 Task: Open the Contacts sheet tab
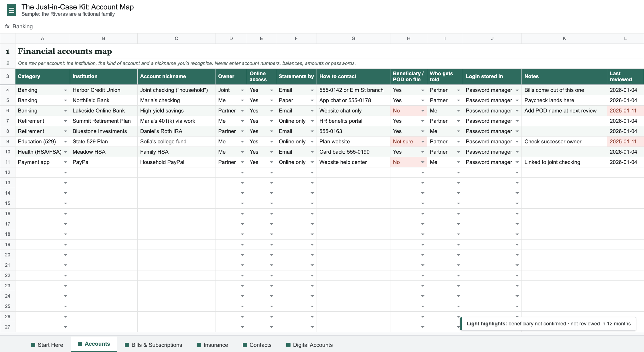[257, 345]
